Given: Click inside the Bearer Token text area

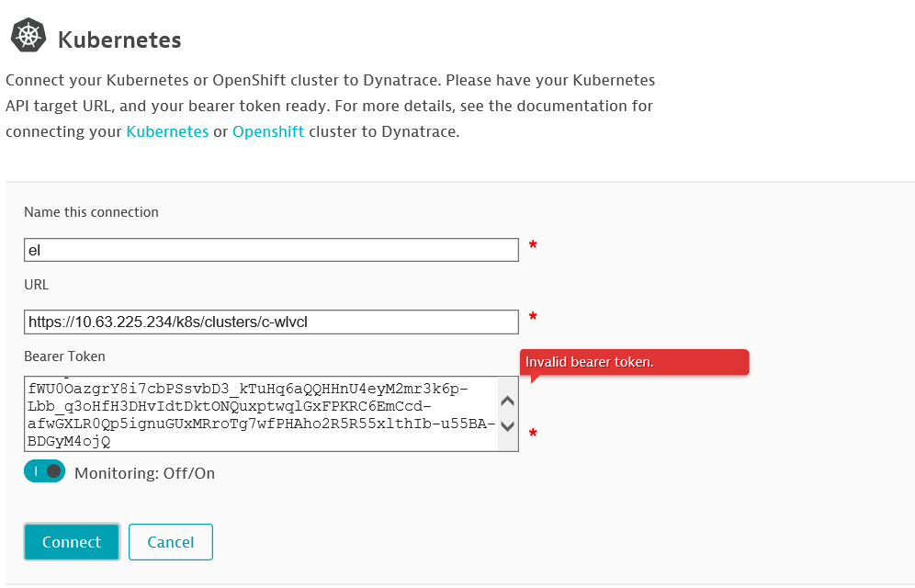Looking at the screenshot, I should click(x=262, y=413).
